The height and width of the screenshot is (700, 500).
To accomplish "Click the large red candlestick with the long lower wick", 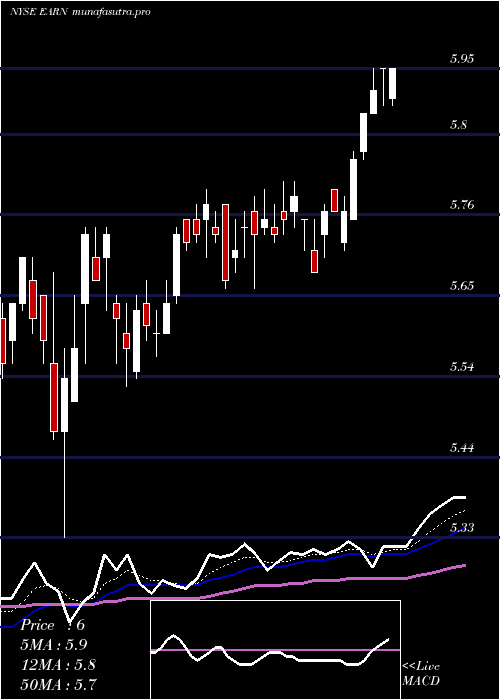I will point(54,397).
